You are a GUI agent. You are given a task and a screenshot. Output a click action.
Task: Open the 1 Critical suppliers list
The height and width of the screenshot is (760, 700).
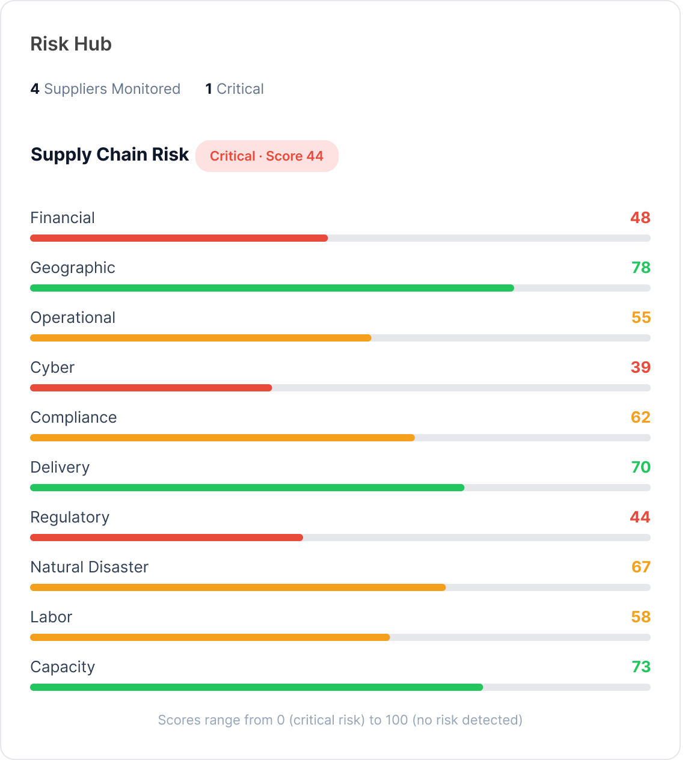click(235, 88)
